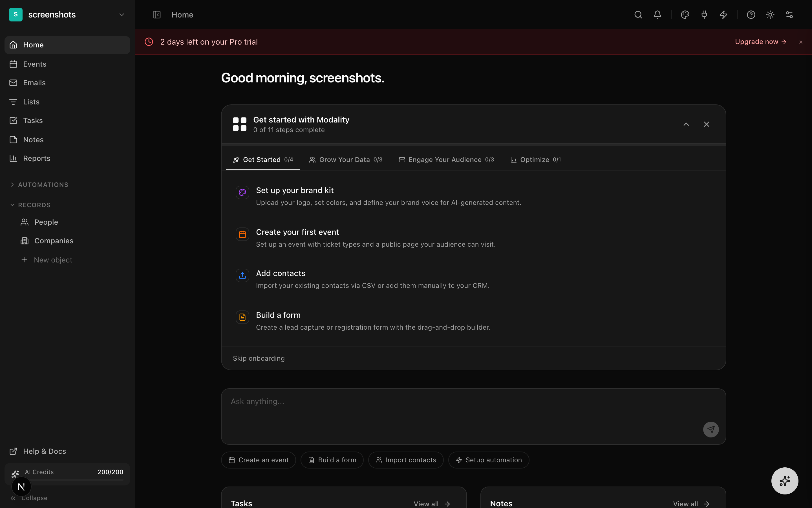The image size is (812, 508).
Task: Select the Get Started tab
Action: 263,159
